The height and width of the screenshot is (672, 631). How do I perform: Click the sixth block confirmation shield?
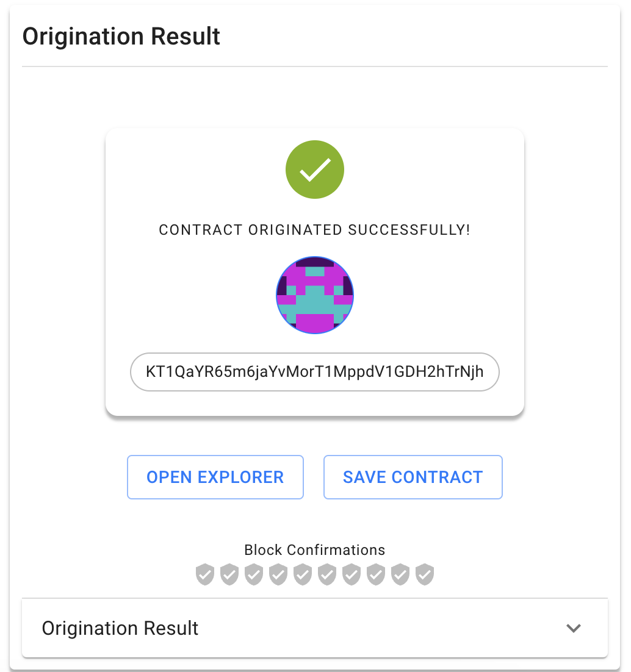click(327, 574)
